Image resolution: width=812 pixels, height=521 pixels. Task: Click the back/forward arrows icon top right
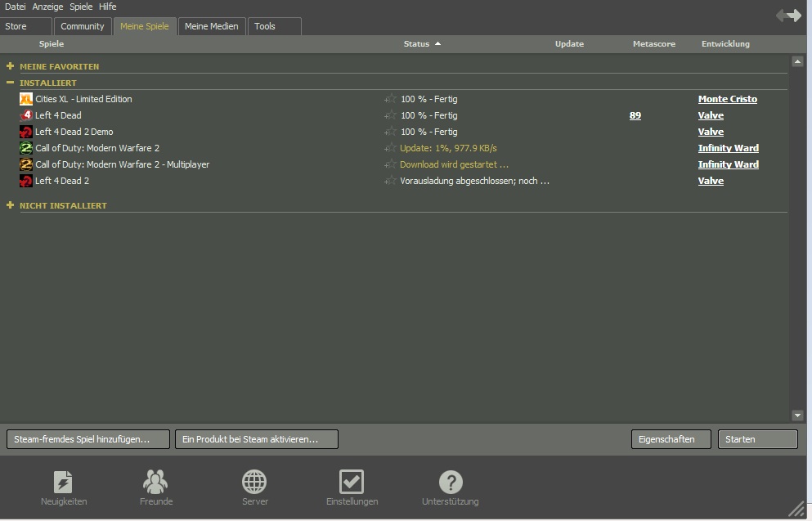pos(789,16)
